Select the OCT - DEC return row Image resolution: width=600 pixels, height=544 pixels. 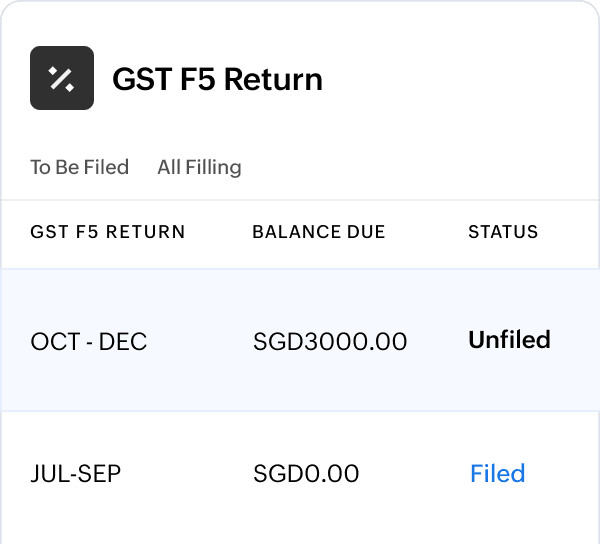click(x=300, y=340)
